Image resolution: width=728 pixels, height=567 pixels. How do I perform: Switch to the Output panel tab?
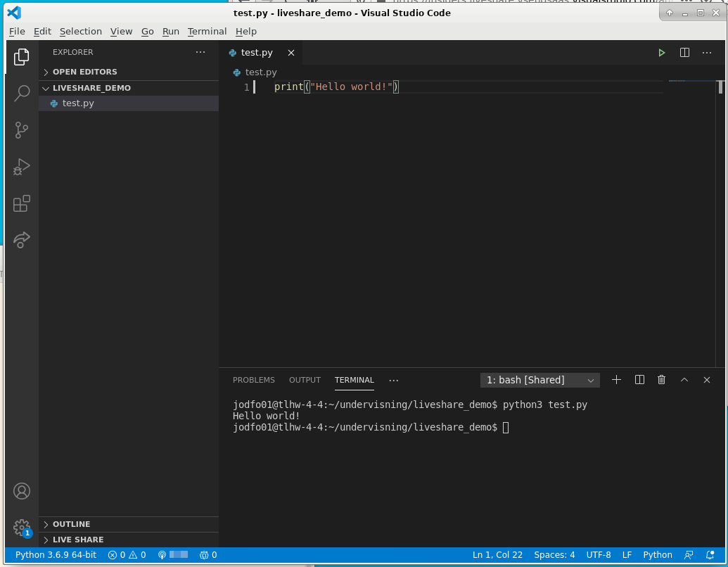pos(305,380)
